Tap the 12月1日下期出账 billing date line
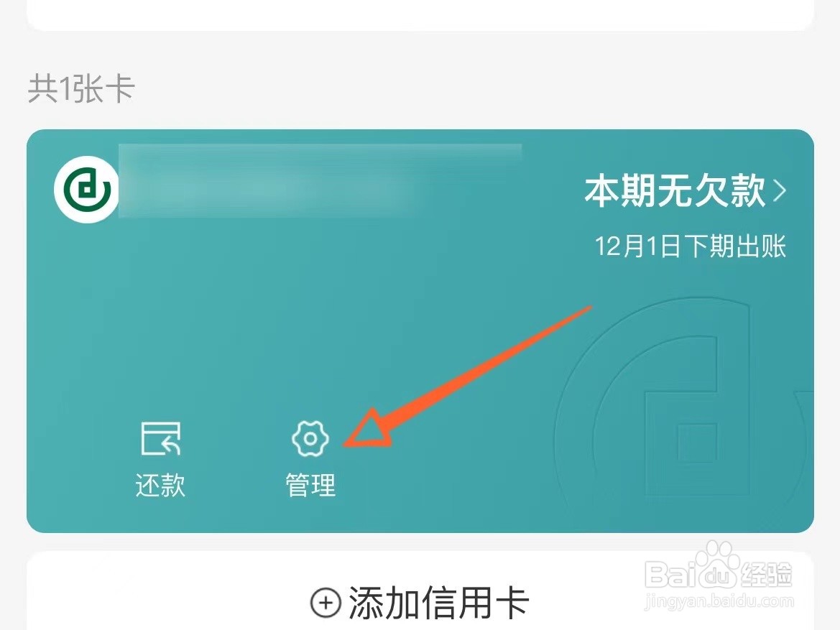 (690, 246)
